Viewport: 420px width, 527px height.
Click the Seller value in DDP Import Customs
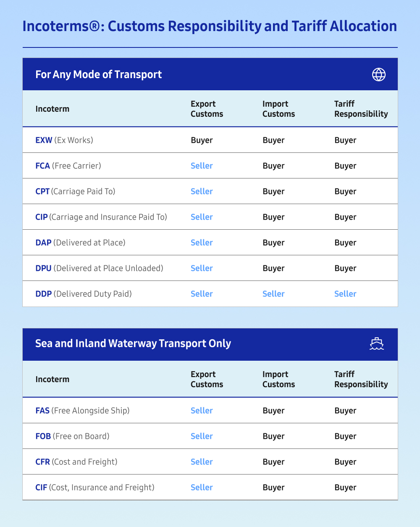click(273, 294)
